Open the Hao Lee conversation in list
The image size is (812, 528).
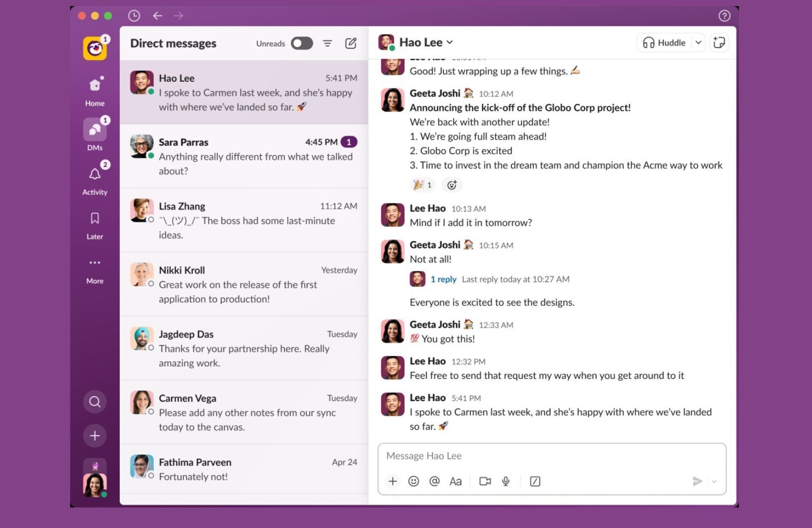point(244,92)
